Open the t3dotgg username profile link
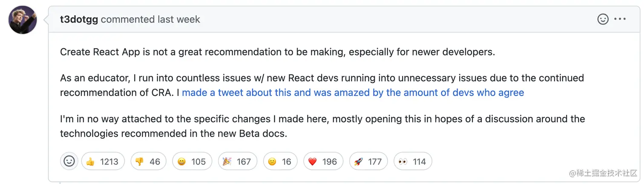The height and width of the screenshot is (184, 644). (x=79, y=20)
